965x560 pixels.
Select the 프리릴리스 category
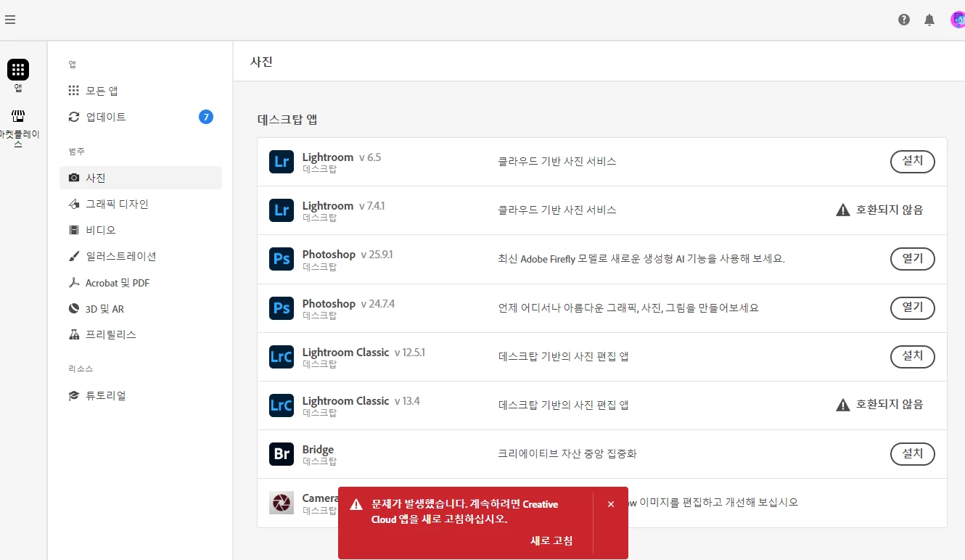pos(141,334)
